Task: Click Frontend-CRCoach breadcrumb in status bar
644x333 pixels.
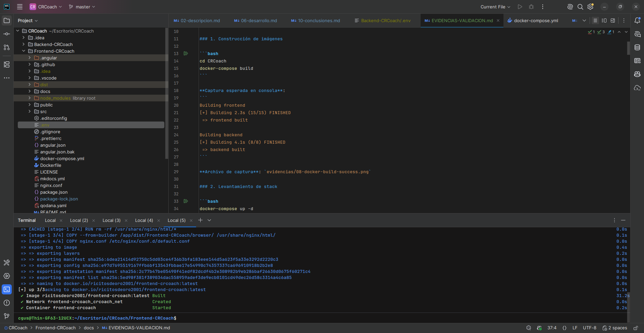Action: click(x=56, y=328)
